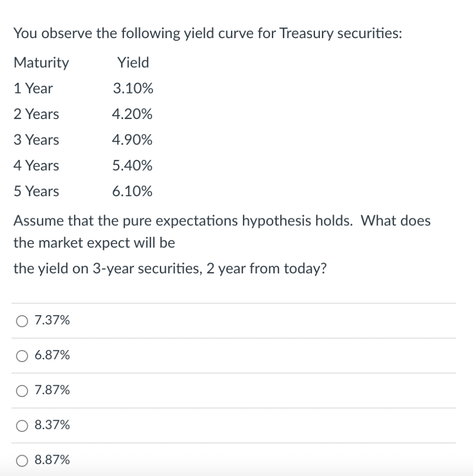Click the Yield column header
473x476 pixels.
tap(133, 62)
